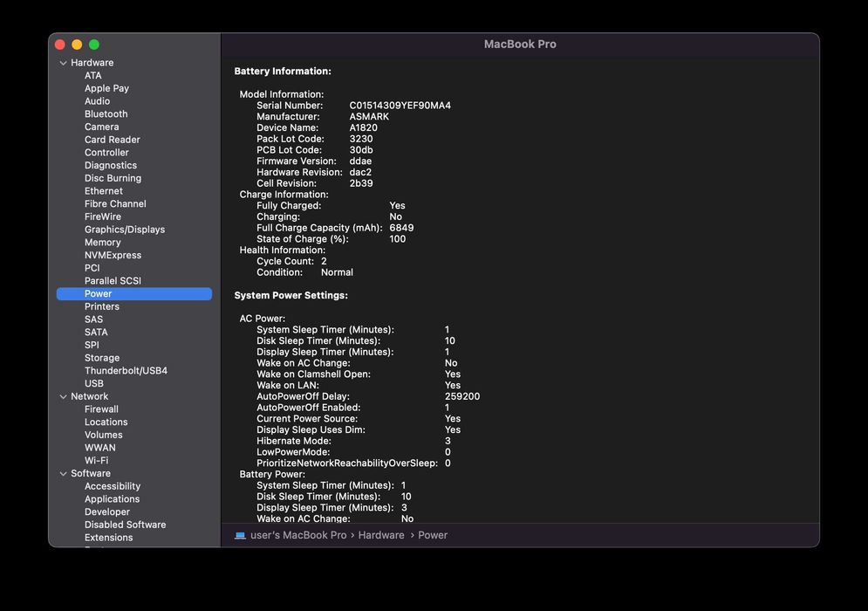Select Memory in the sidebar
Image resolution: width=868 pixels, height=611 pixels.
click(102, 242)
